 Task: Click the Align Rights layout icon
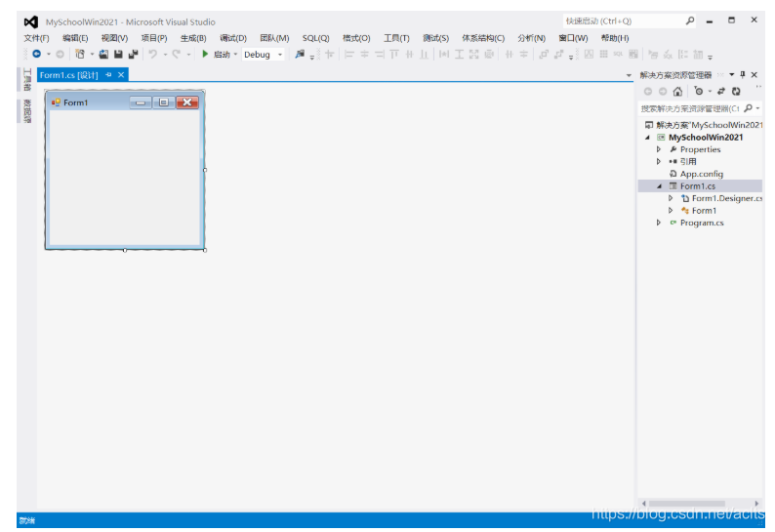380,55
